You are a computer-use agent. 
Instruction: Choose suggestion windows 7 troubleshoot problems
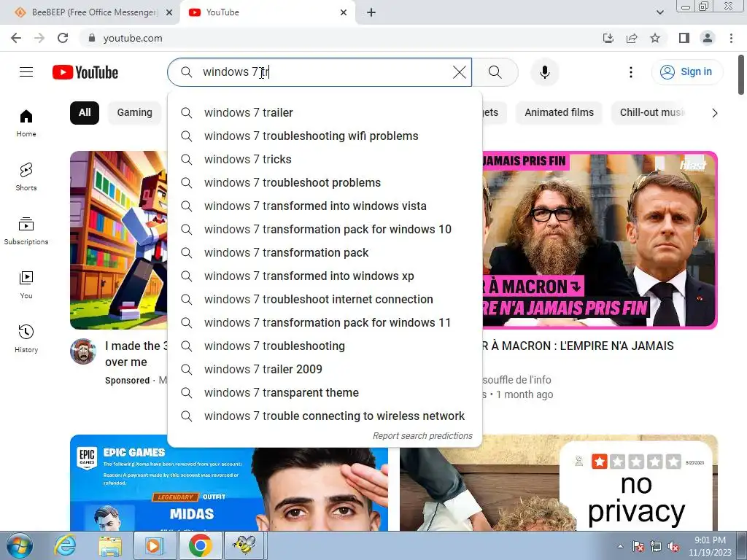(x=325, y=183)
